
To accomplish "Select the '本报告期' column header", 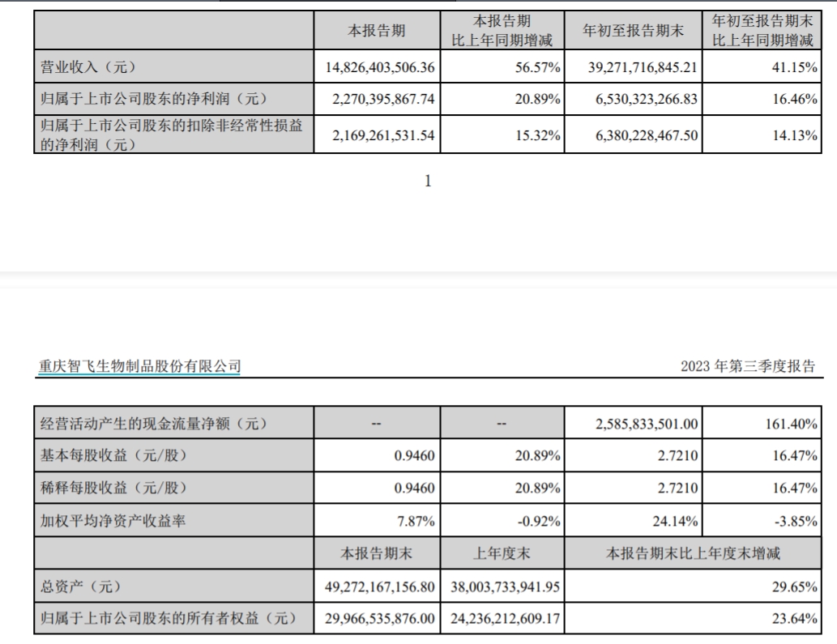I will pyautogui.click(x=377, y=31).
